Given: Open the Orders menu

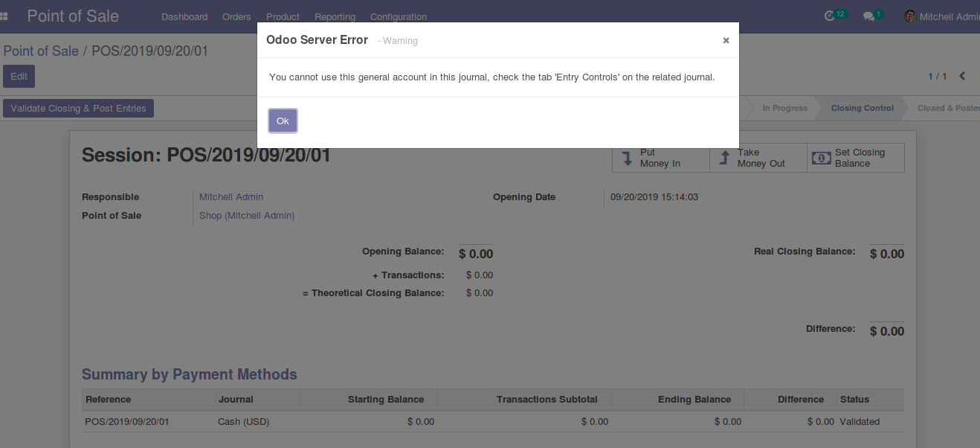Looking at the screenshot, I should coord(236,16).
